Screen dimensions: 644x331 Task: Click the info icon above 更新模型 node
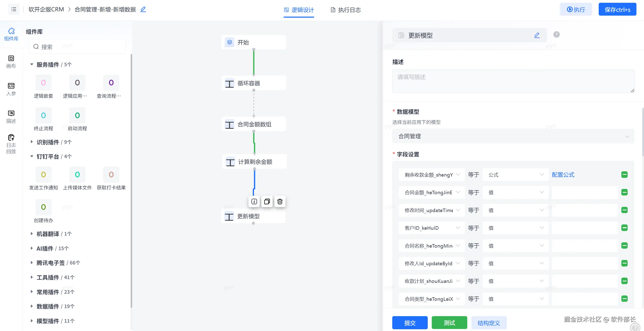(x=254, y=202)
